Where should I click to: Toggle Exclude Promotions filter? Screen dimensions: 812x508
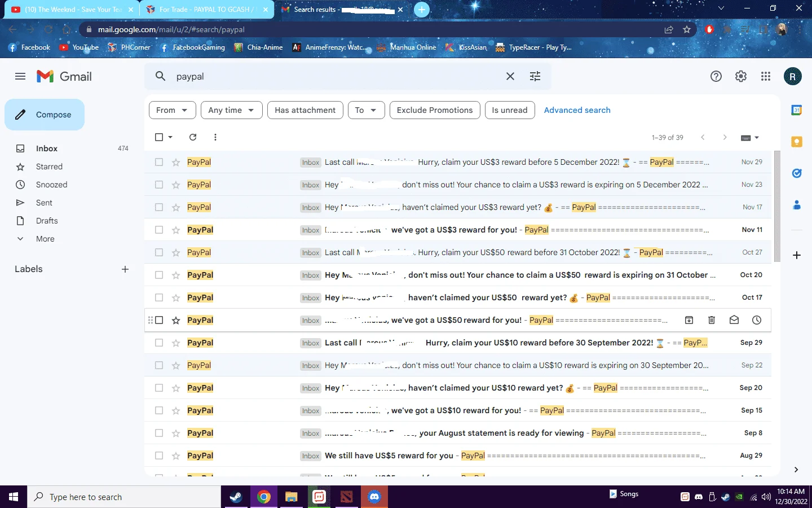(435, 110)
